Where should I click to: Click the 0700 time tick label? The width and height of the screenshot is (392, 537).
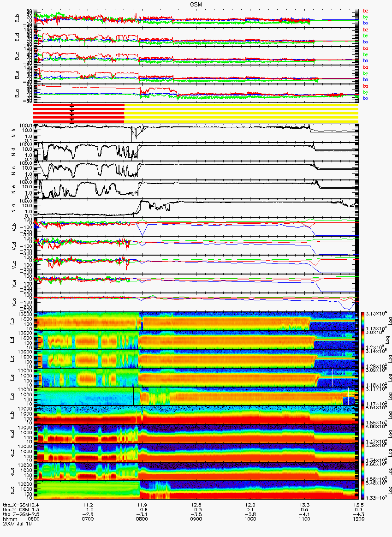click(x=88, y=519)
